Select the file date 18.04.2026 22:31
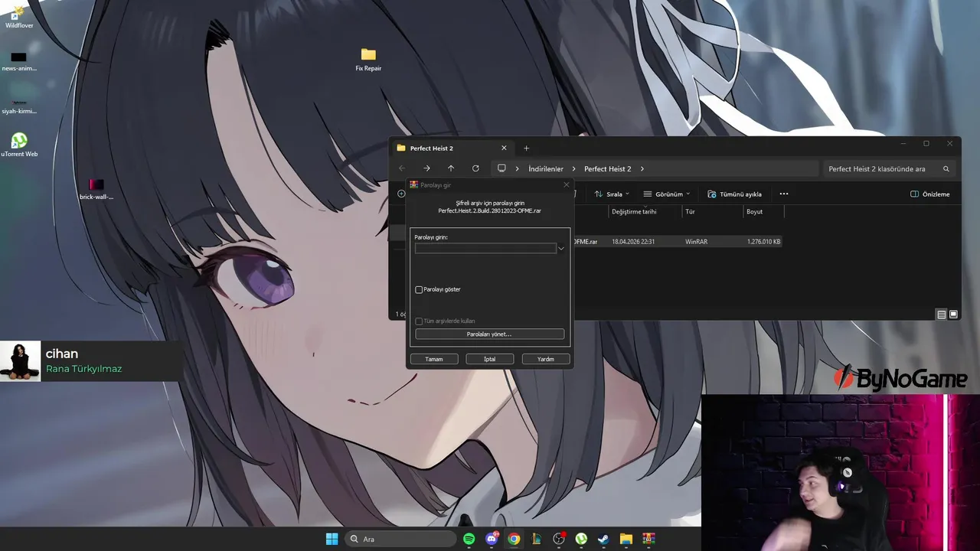 pyautogui.click(x=633, y=242)
